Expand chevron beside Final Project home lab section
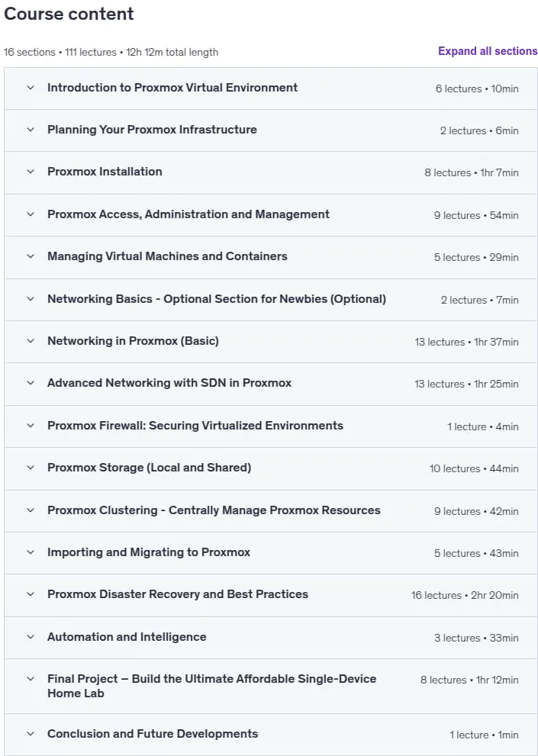The height and width of the screenshot is (756, 538). tap(31, 679)
